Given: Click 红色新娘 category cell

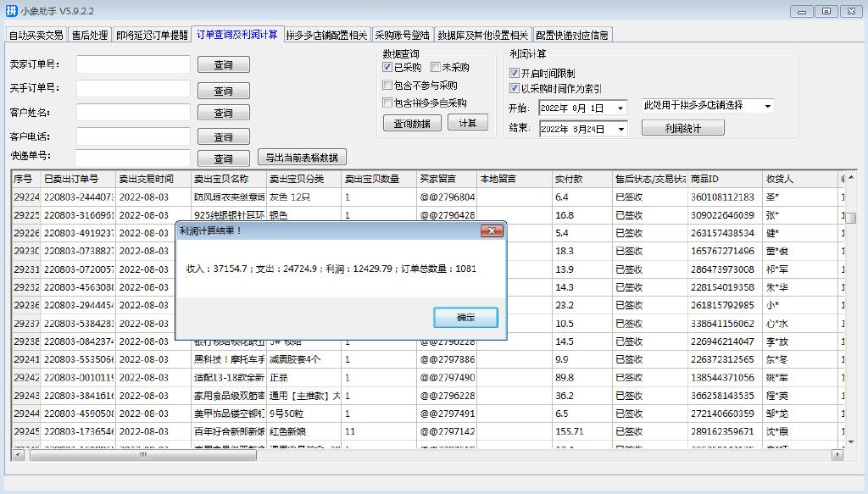Looking at the screenshot, I should pos(304,431).
